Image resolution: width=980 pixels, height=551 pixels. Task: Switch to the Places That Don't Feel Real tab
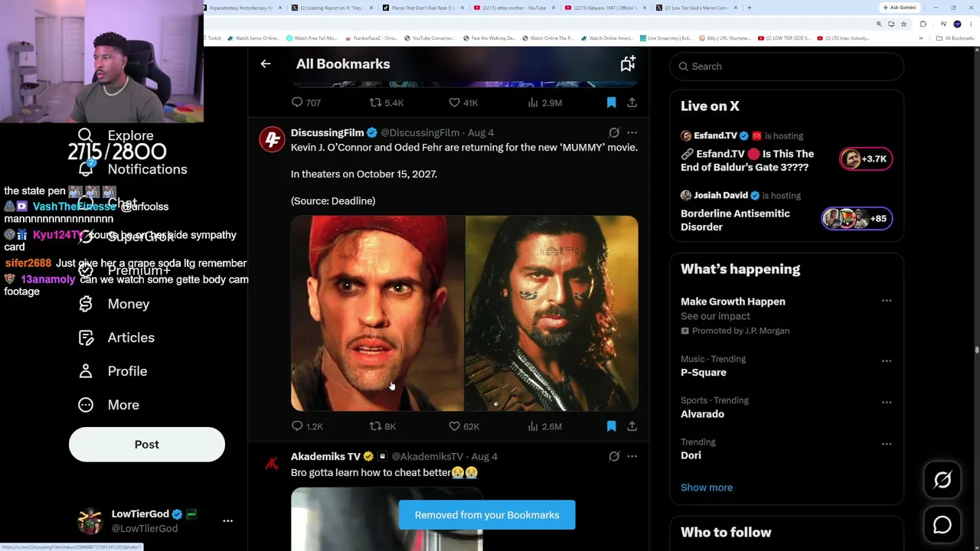point(423,8)
